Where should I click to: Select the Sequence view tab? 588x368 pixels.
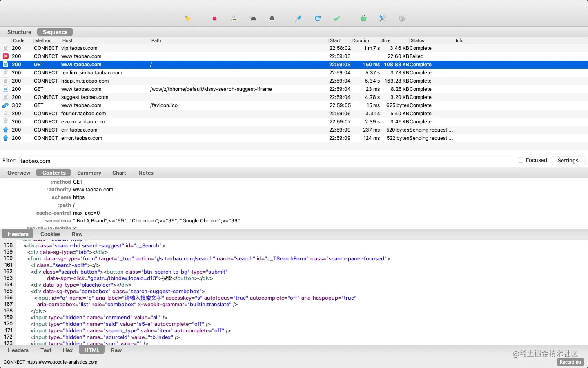point(55,32)
